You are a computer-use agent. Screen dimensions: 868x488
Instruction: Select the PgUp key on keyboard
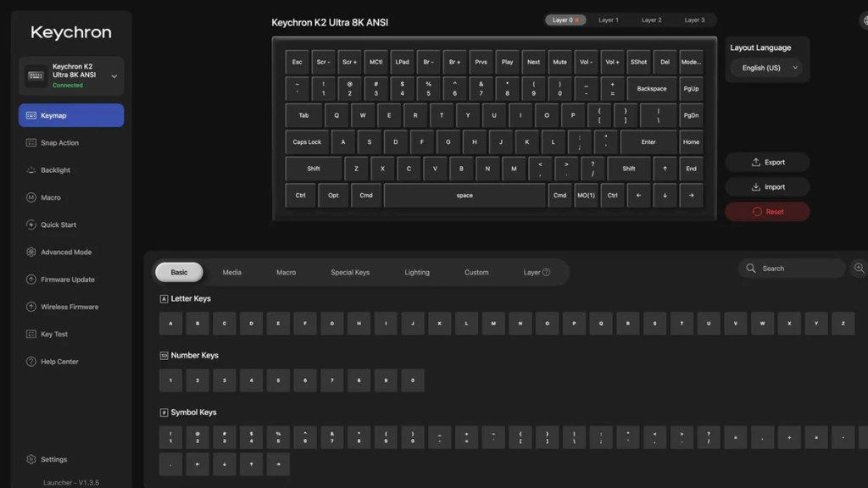[x=691, y=88]
